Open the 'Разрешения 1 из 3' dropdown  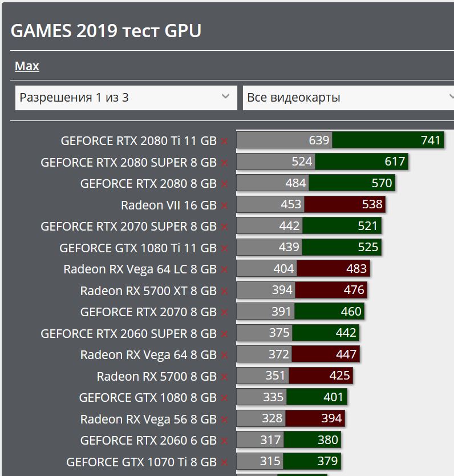tap(125, 98)
